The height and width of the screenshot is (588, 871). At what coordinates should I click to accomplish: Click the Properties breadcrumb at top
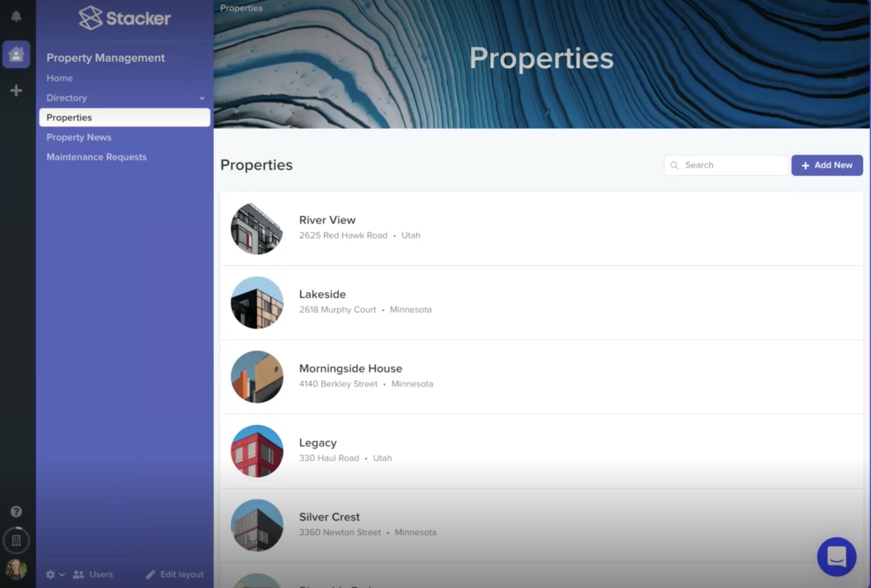[x=241, y=8]
